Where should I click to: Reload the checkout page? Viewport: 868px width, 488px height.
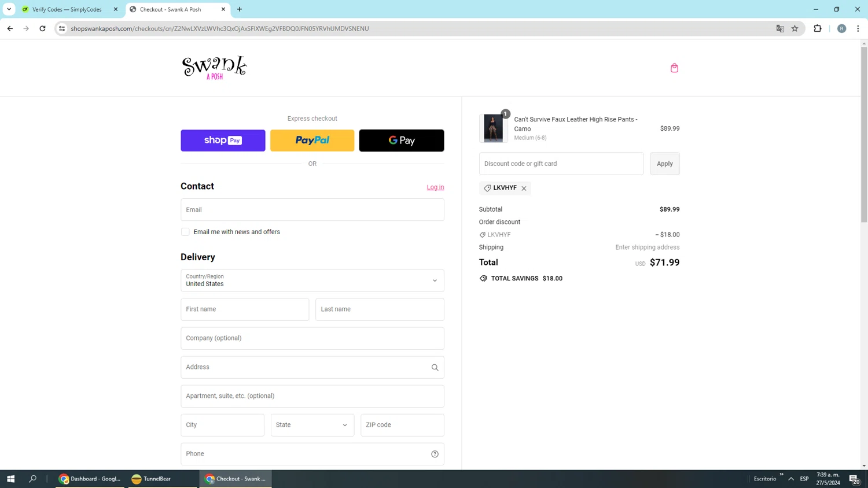tap(42, 28)
